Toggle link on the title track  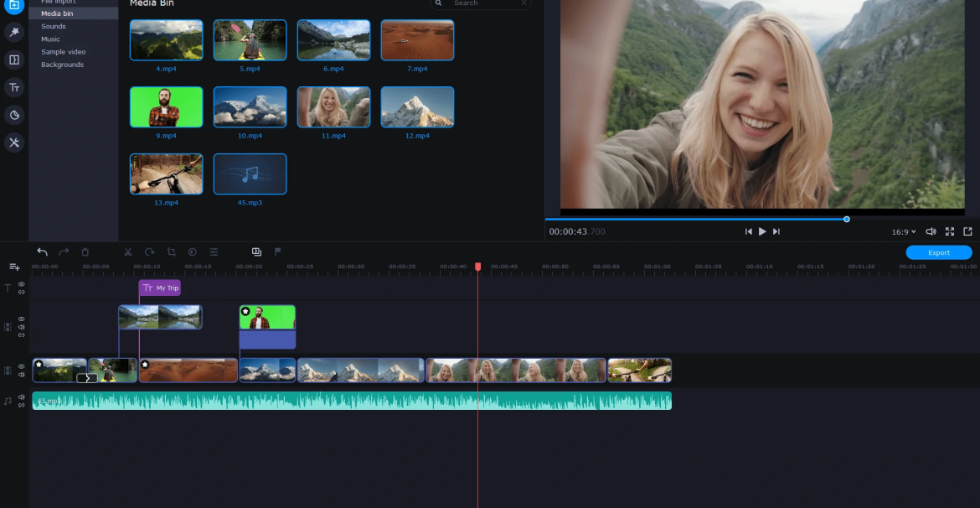(x=21, y=293)
